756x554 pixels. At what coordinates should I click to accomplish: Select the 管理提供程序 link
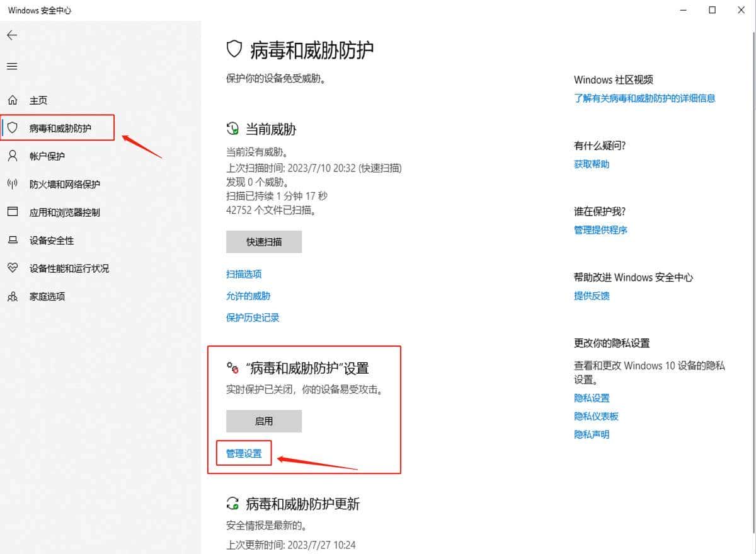[x=600, y=230]
